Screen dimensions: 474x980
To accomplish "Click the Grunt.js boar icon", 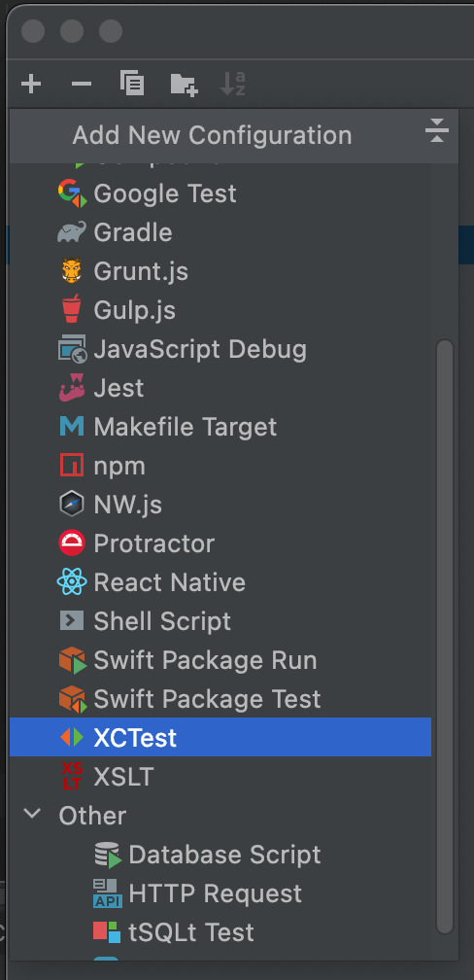I will click(72, 270).
